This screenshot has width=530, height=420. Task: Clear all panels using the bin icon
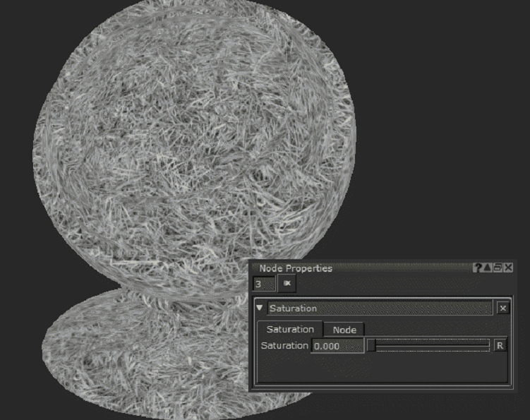tap(287, 284)
